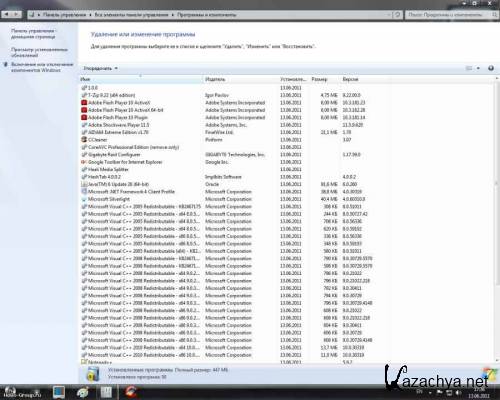Image resolution: width=500 pixels, height=400 pixels.
Task: Click the AIDA64 Extreme Edition icon
Action: click(x=84, y=132)
